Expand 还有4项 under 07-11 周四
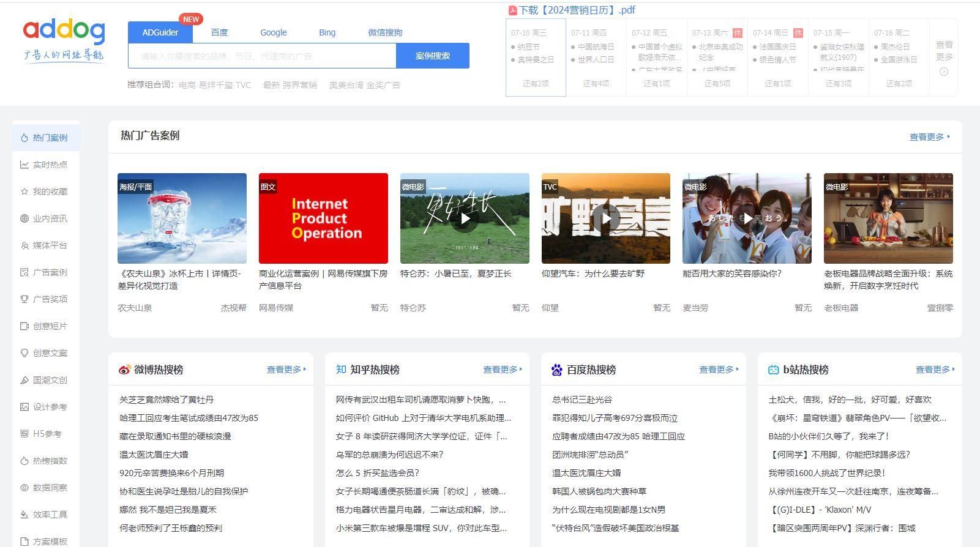 (x=596, y=84)
